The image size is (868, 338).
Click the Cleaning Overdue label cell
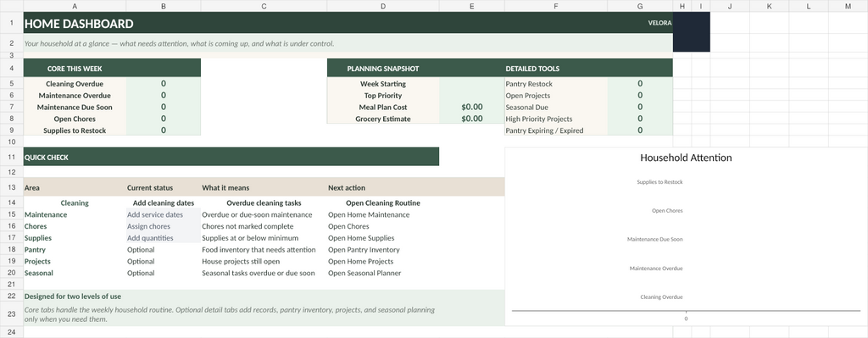click(x=75, y=84)
